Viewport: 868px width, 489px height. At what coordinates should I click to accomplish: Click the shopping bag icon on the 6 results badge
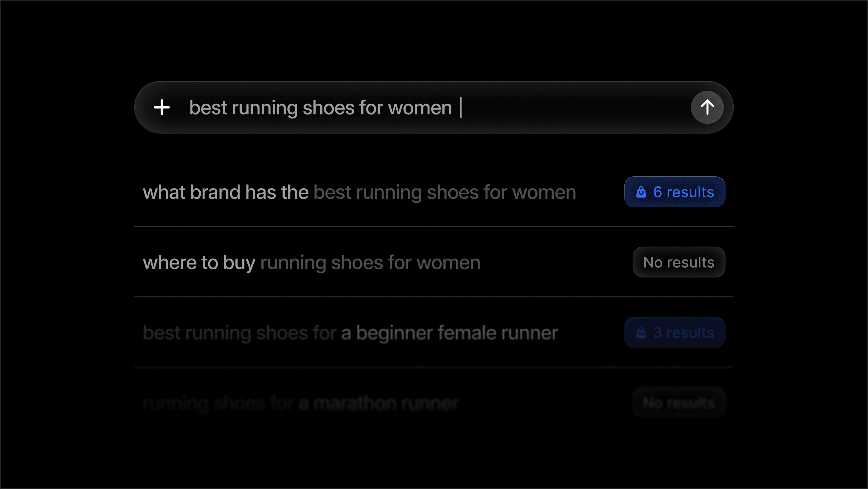(x=641, y=192)
